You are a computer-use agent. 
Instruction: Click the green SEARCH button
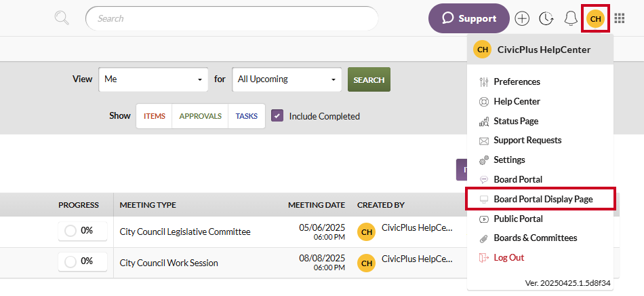(369, 79)
